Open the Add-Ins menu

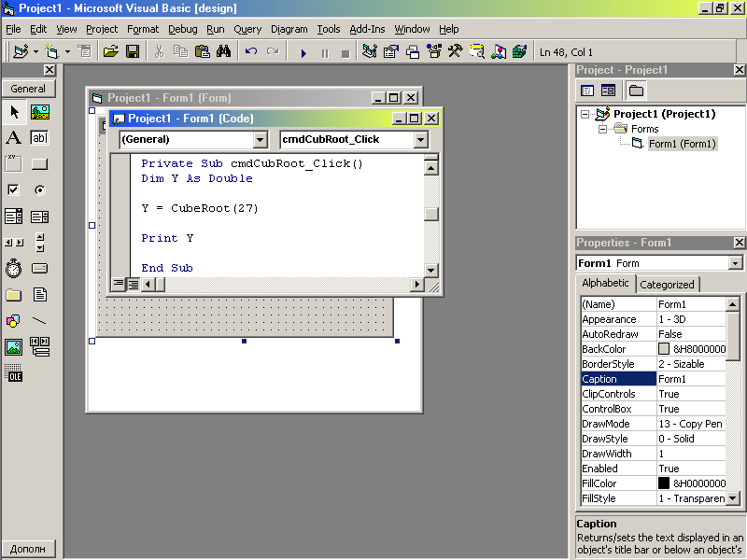(x=367, y=29)
